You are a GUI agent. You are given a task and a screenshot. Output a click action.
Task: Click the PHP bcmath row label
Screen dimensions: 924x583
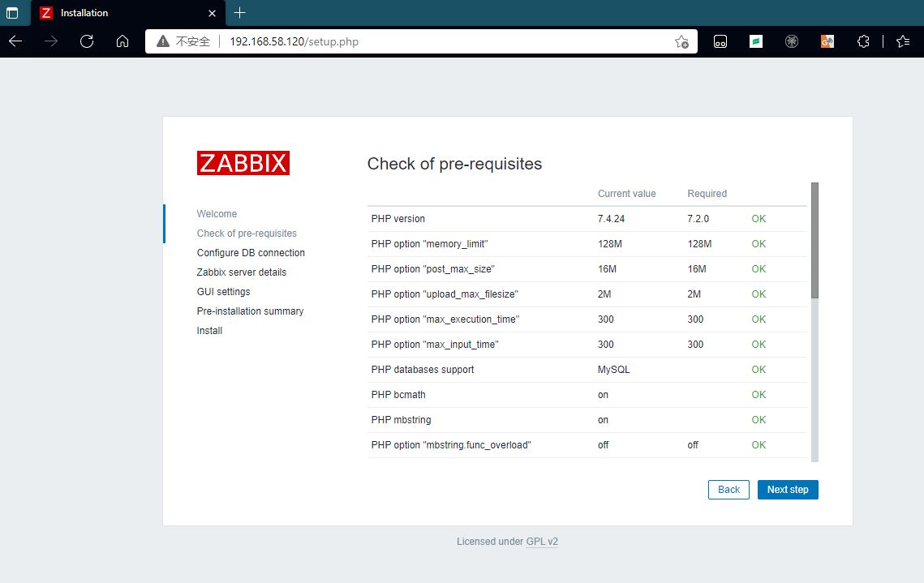[x=398, y=395]
